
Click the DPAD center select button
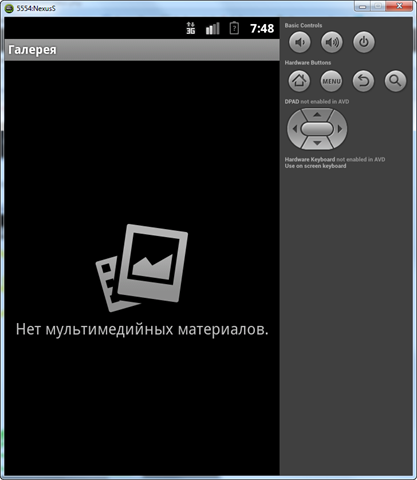click(x=317, y=129)
